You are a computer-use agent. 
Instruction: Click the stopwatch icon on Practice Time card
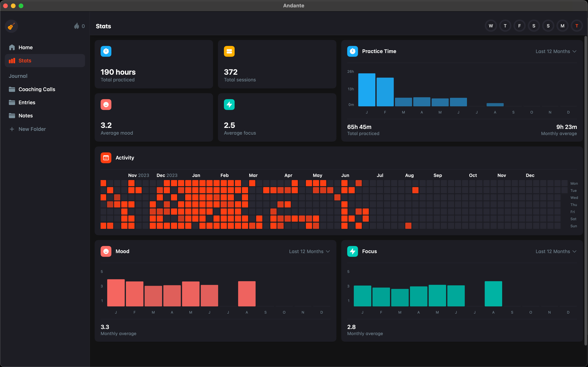click(353, 51)
